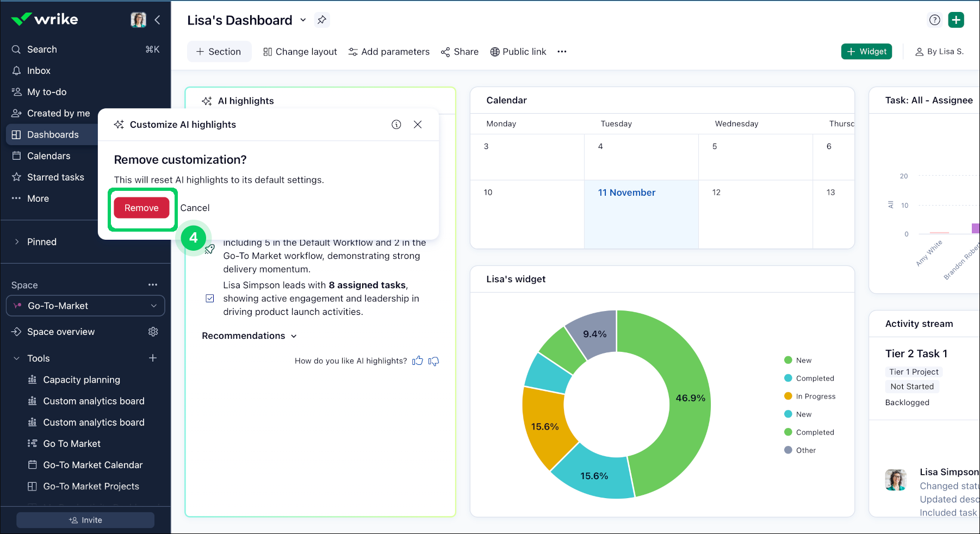Open Inbox in the sidebar
The width and height of the screenshot is (980, 534).
[39, 71]
